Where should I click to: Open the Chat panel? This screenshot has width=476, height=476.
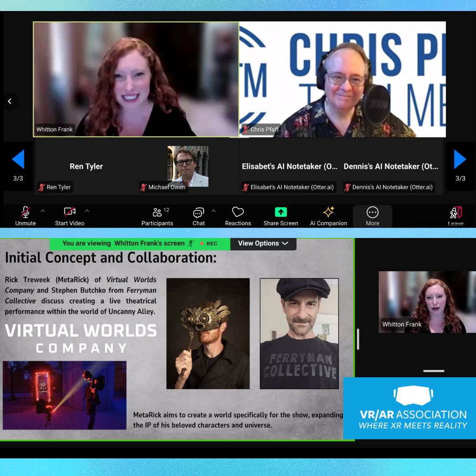(x=198, y=216)
